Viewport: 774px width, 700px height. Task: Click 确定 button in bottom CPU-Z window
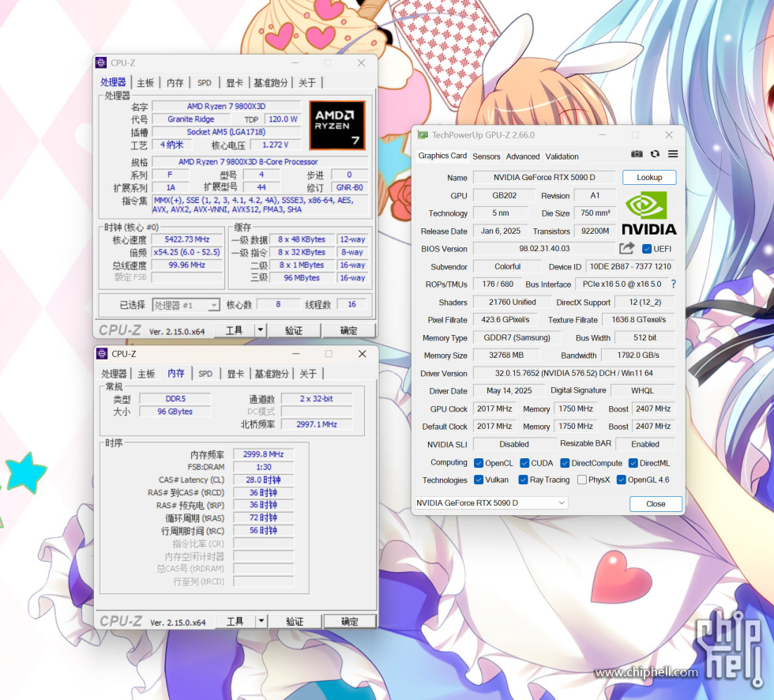click(349, 622)
